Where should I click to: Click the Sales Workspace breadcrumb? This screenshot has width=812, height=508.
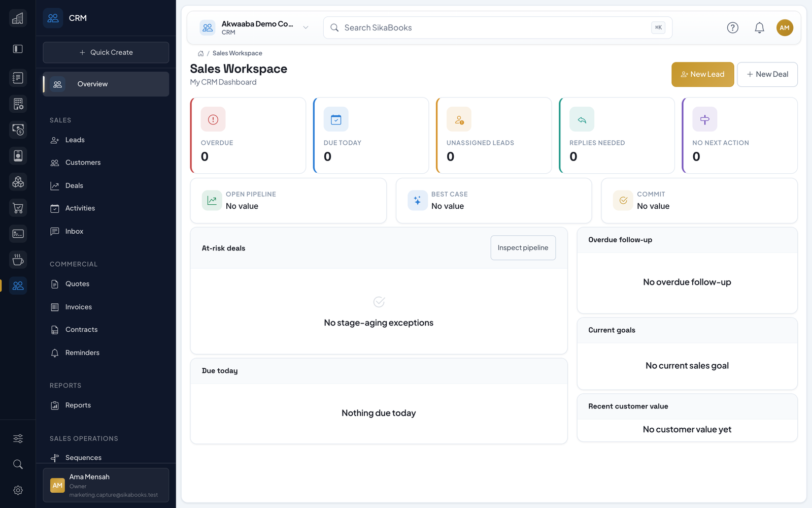237,53
